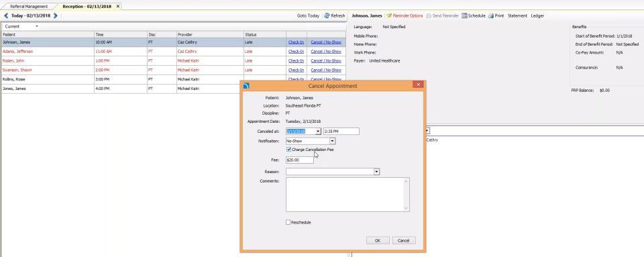
Task: Click the Canceled at time field
Action: (341, 132)
